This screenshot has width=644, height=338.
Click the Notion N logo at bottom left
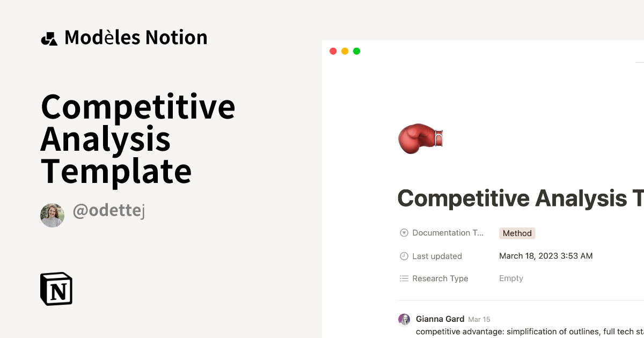tap(56, 289)
